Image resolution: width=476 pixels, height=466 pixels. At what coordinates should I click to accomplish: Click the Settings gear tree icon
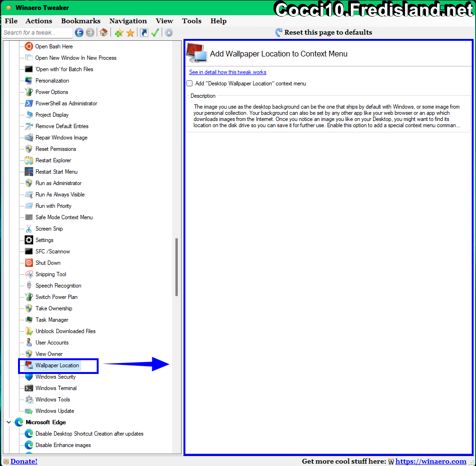tap(29, 240)
